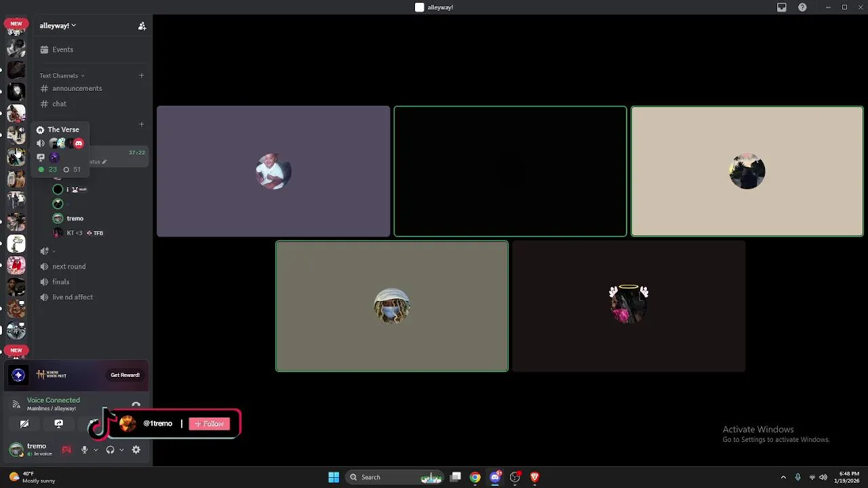
Task: Click The Verse server tooltip title
Action: pyautogui.click(x=63, y=129)
